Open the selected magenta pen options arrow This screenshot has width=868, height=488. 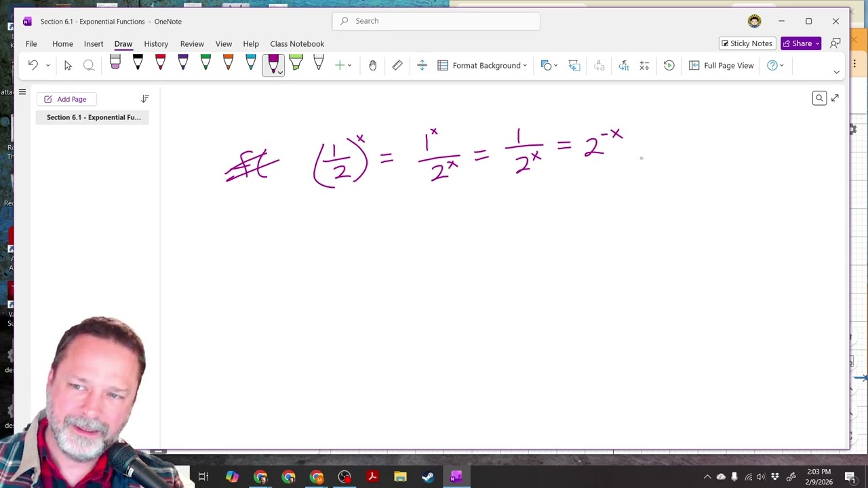[x=279, y=73]
